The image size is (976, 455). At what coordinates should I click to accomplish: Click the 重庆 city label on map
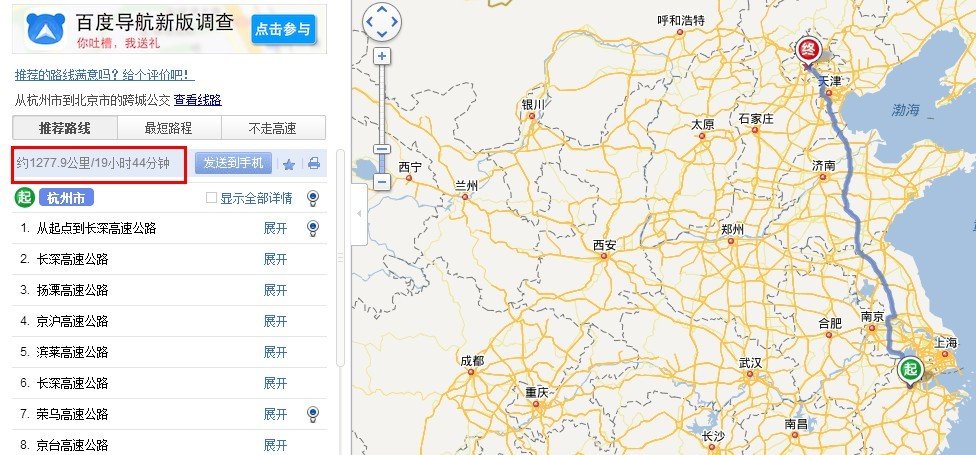[x=536, y=392]
